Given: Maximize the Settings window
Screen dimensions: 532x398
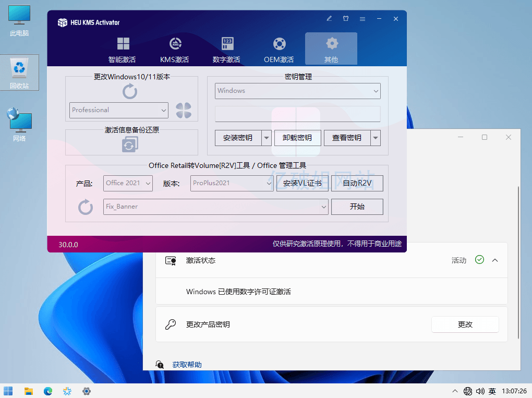Looking at the screenshot, I should tap(485, 137).
